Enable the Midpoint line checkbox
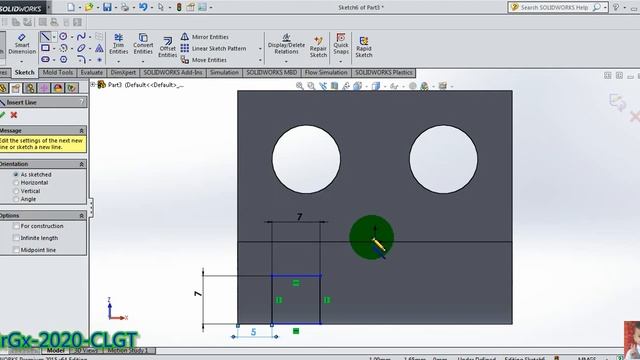The width and height of the screenshot is (640, 360). click(x=16, y=250)
